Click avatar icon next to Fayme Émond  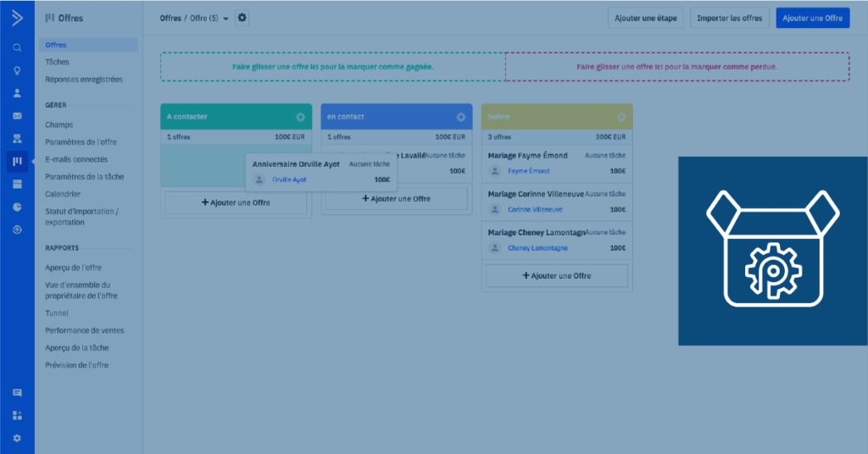(x=495, y=171)
